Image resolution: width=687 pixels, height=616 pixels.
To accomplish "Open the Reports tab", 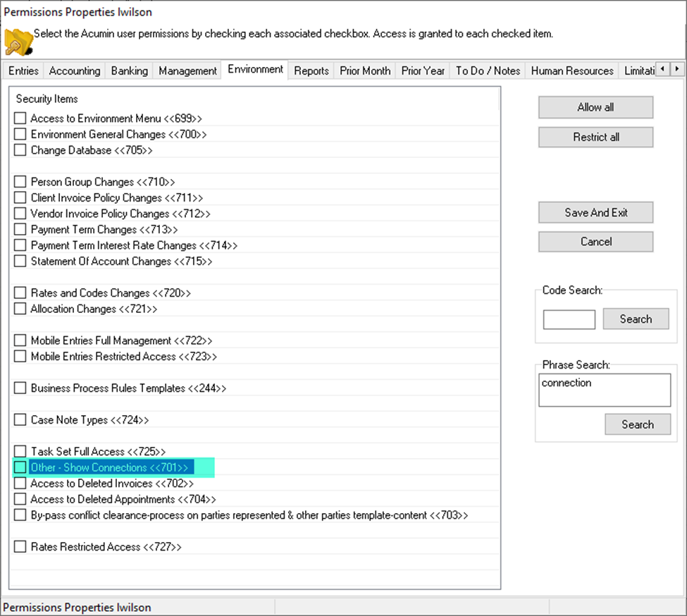I will [x=311, y=71].
